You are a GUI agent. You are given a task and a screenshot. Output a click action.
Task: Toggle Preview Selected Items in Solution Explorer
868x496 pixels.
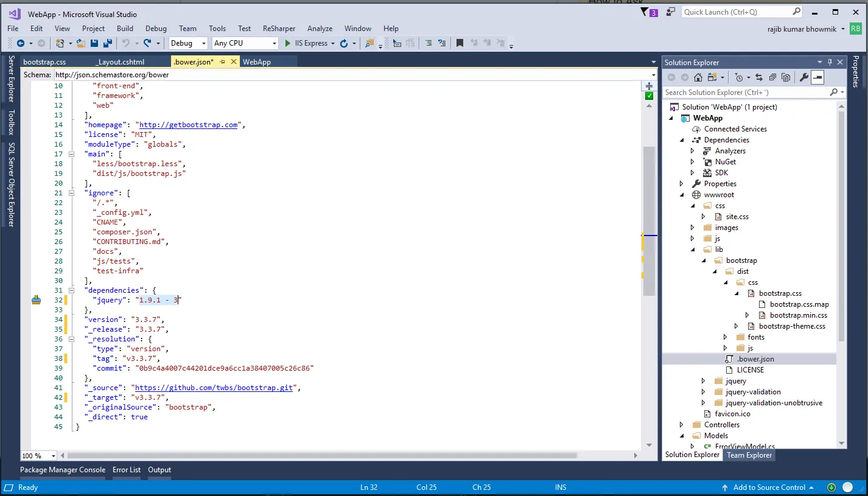[x=817, y=77]
